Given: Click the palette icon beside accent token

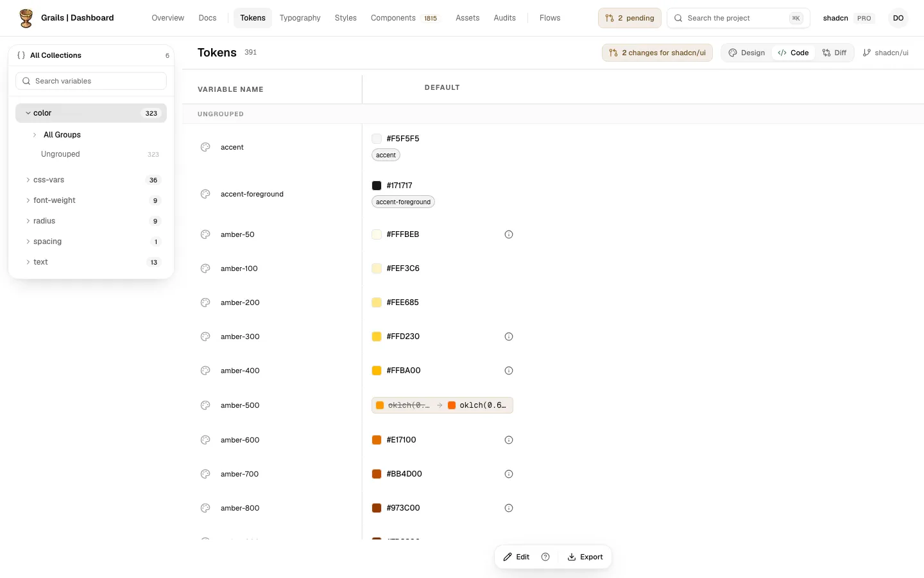Looking at the screenshot, I should point(205,147).
